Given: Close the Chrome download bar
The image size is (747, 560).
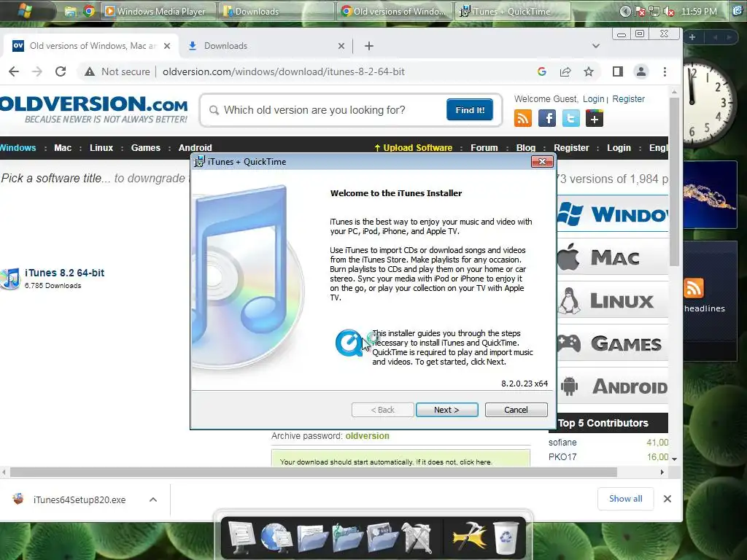Looking at the screenshot, I should click(x=667, y=499).
